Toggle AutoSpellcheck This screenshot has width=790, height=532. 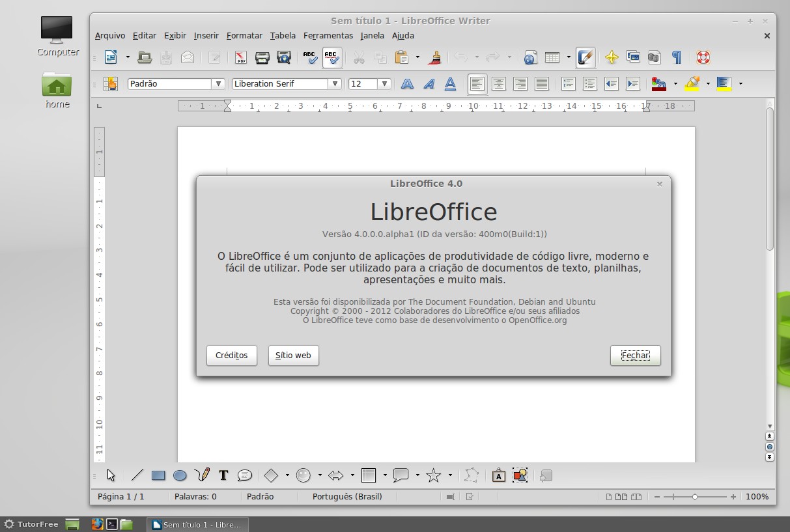(332, 57)
